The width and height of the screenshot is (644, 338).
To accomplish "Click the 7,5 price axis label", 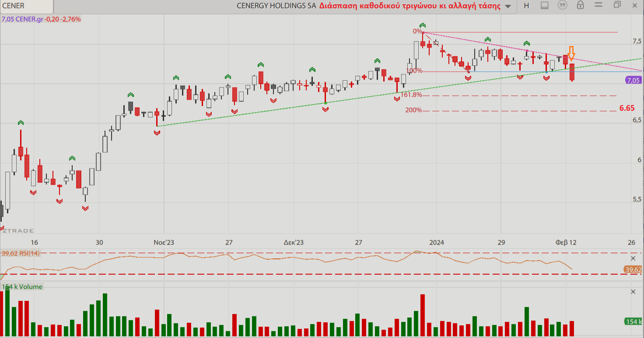I will [x=637, y=41].
